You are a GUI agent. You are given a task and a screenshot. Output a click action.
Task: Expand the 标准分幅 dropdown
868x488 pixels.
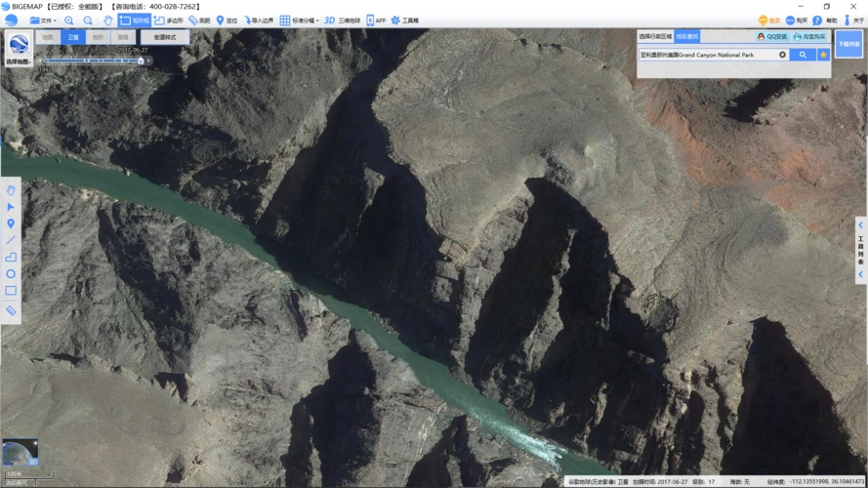click(300, 20)
